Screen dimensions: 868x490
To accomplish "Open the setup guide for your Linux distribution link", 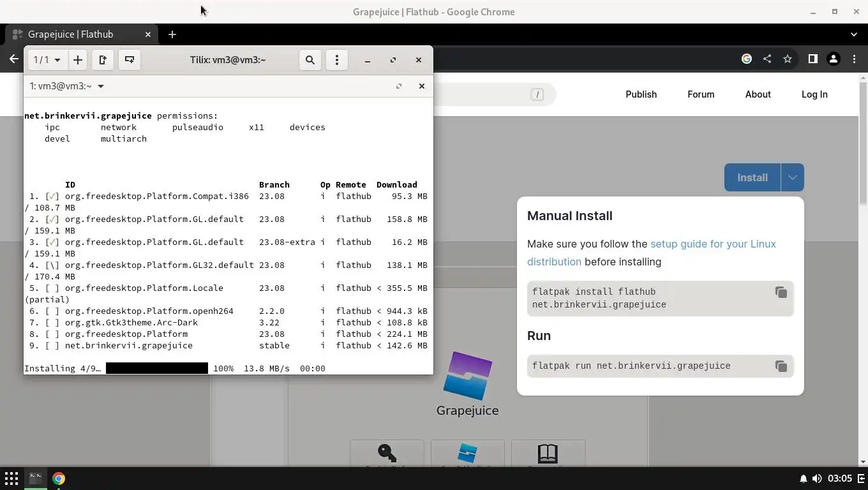I will (x=652, y=253).
